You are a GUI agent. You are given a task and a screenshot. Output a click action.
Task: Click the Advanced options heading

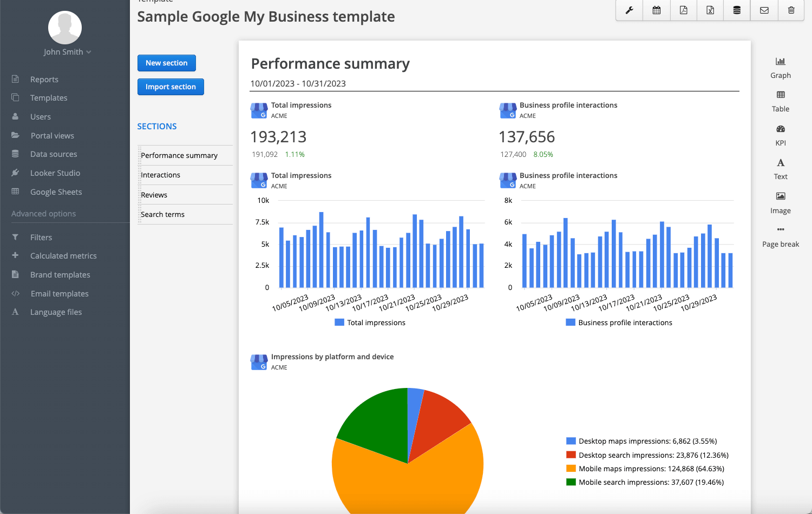[x=43, y=214]
